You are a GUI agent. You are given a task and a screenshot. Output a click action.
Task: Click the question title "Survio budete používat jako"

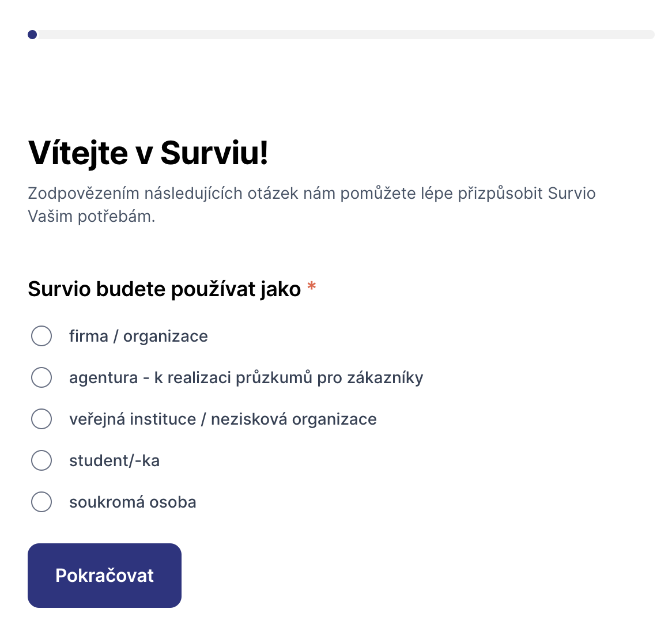point(164,289)
